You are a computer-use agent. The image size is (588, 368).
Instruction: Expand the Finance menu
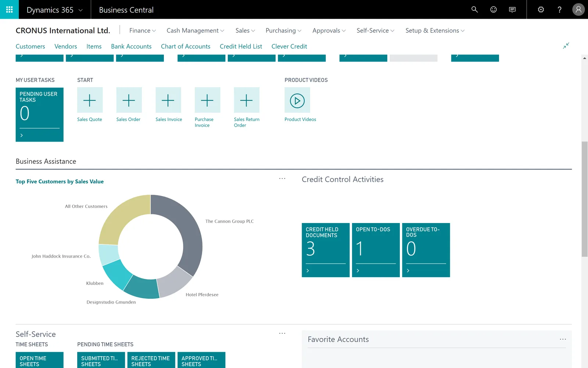tap(143, 31)
